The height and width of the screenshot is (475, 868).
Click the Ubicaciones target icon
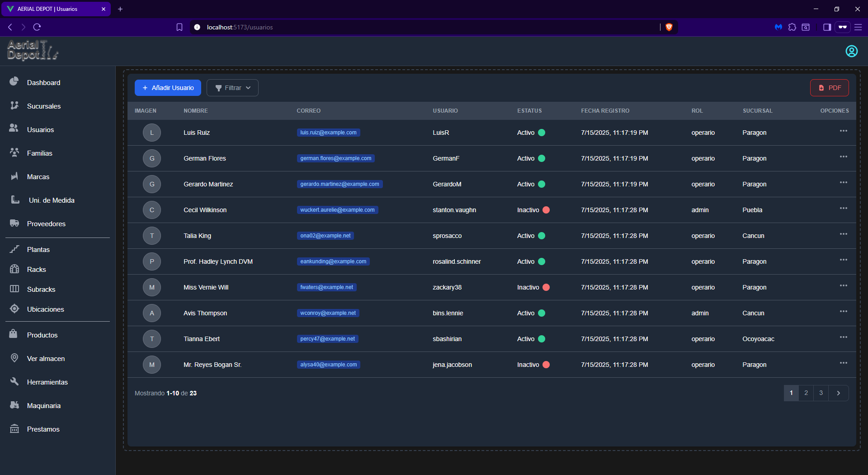[14, 309]
